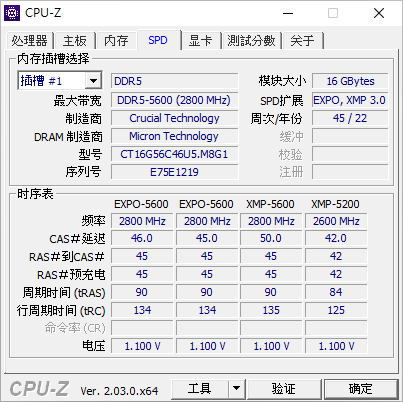The width and height of the screenshot is (403, 402).
Task: Open the 工具 dropdown arrow
Action: (x=236, y=388)
